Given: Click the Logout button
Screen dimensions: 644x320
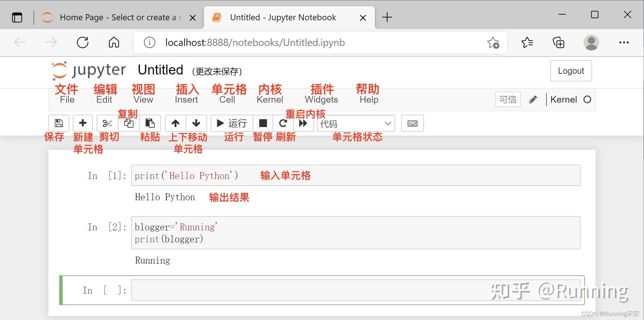Looking at the screenshot, I should pos(571,71).
